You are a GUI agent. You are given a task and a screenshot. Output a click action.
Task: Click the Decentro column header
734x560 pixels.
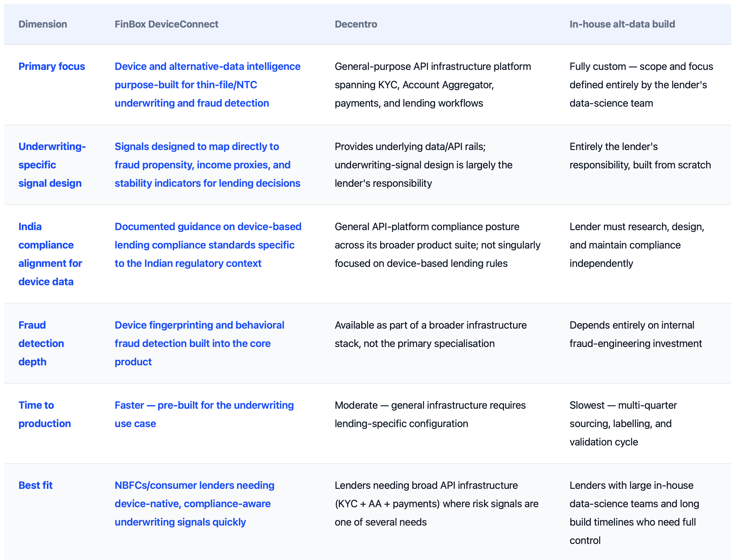pyautogui.click(x=356, y=24)
